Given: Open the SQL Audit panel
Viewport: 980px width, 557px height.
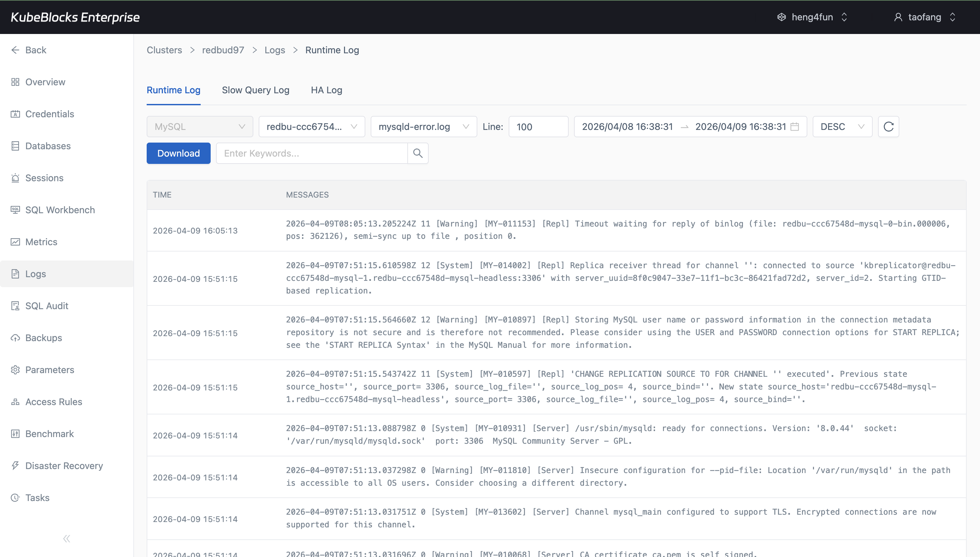Looking at the screenshot, I should pos(46,305).
